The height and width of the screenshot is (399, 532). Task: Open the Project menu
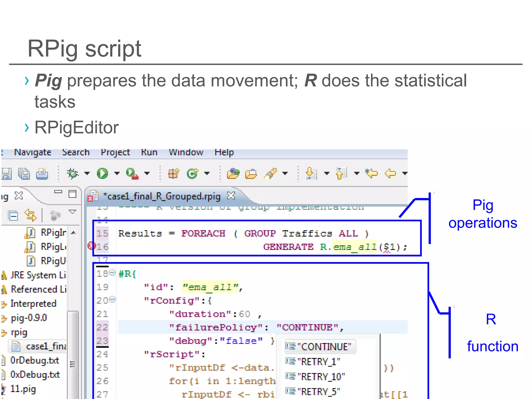click(x=115, y=152)
